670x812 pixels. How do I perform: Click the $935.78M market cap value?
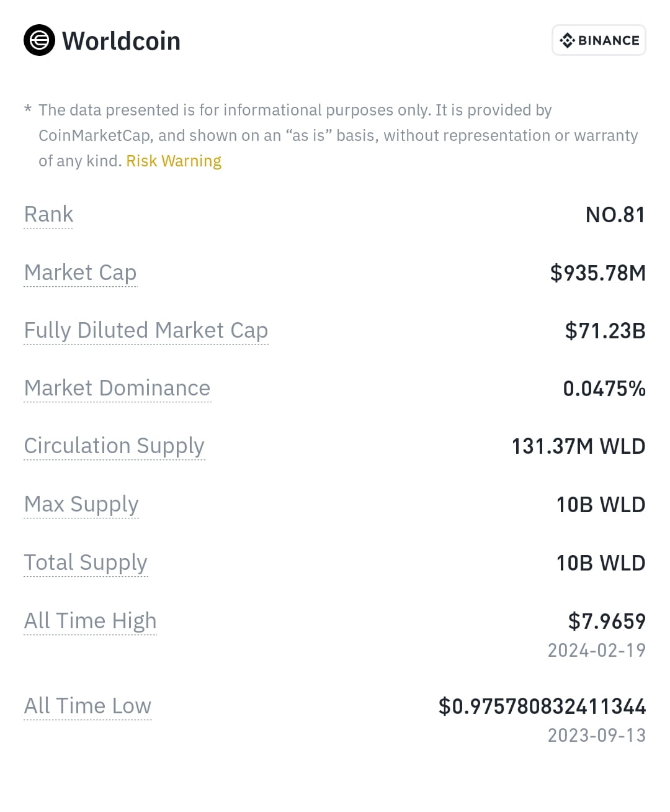(x=598, y=273)
